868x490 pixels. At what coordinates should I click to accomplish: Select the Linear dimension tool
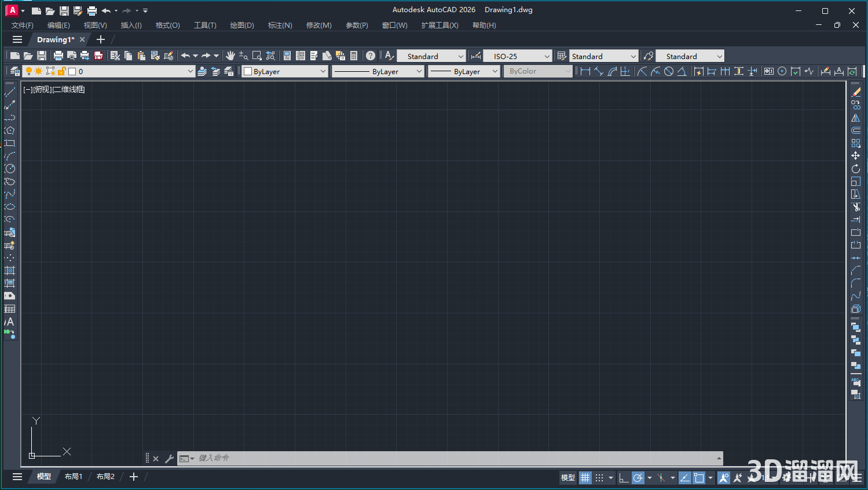(x=585, y=71)
